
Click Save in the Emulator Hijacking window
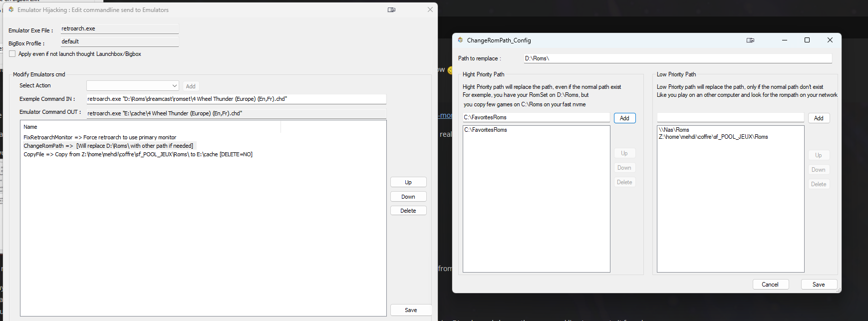pyautogui.click(x=411, y=310)
